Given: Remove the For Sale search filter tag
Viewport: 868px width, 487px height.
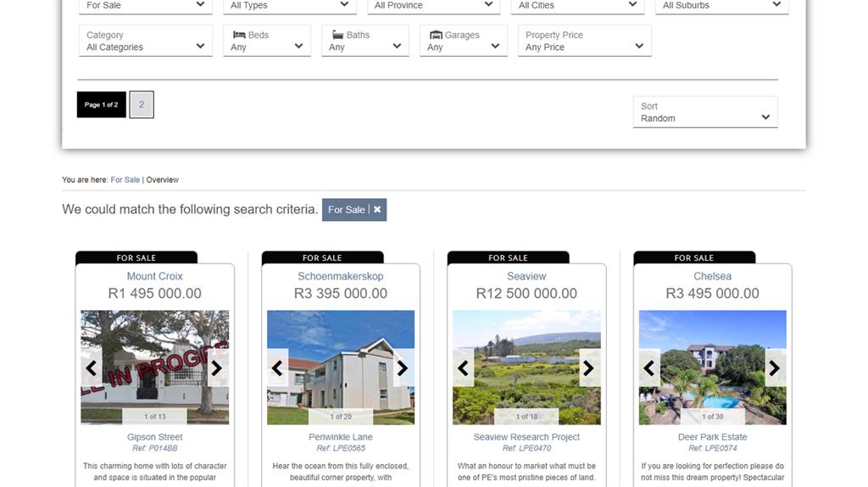Looking at the screenshot, I should [x=377, y=210].
